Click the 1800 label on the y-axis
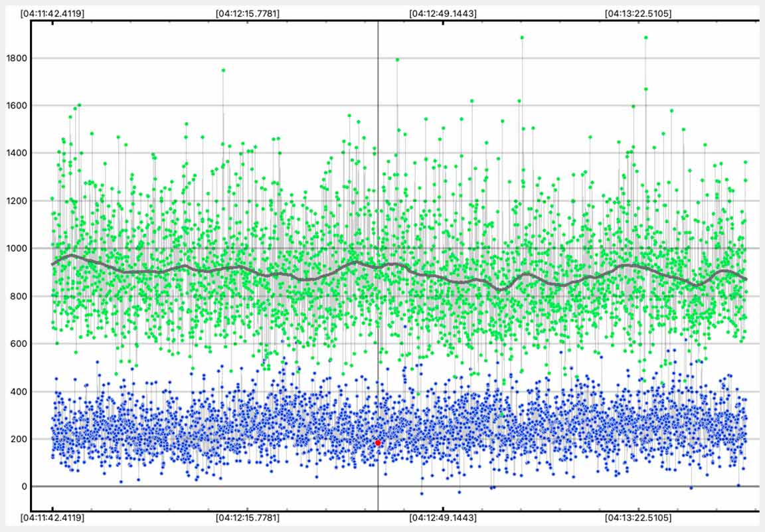The image size is (765, 532). coord(15,58)
